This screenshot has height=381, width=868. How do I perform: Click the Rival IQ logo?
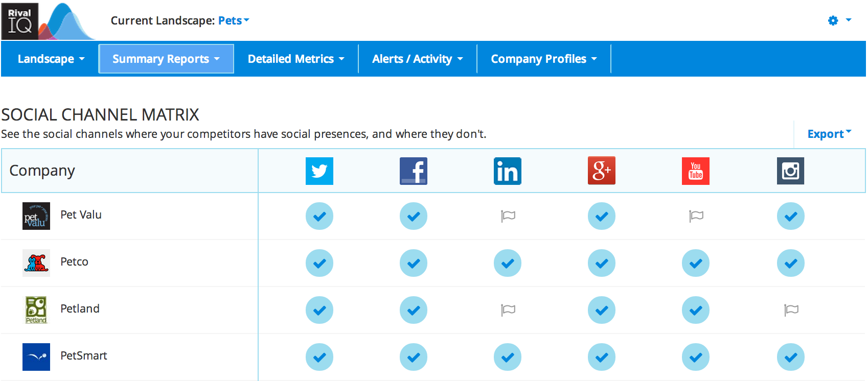coord(49,21)
